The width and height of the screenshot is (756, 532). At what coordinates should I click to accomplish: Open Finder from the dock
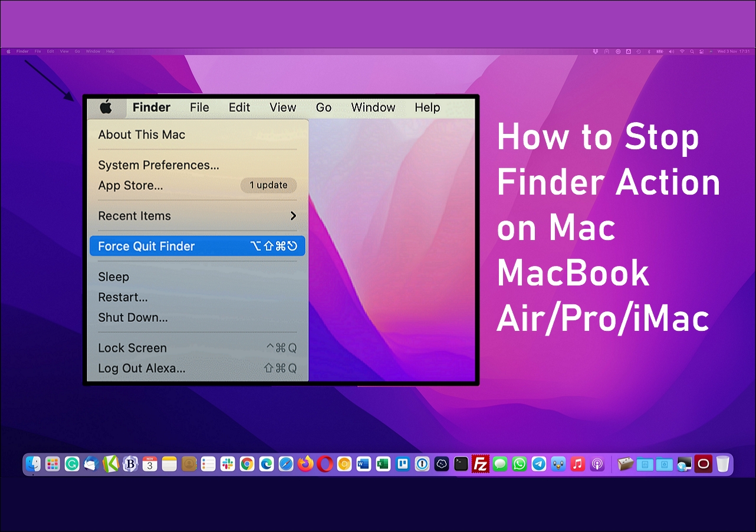[33, 464]
